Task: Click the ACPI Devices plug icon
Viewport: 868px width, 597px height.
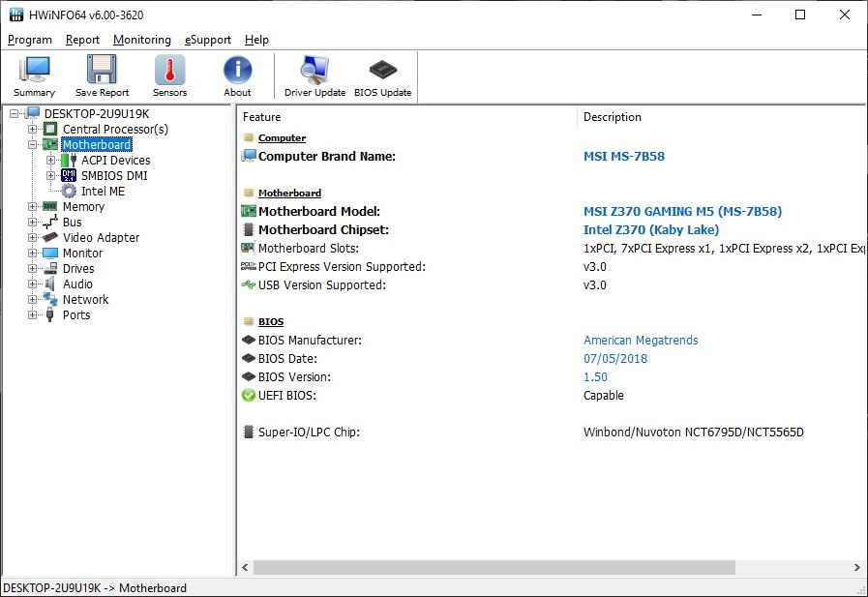Action: click(x=69, y=160)
